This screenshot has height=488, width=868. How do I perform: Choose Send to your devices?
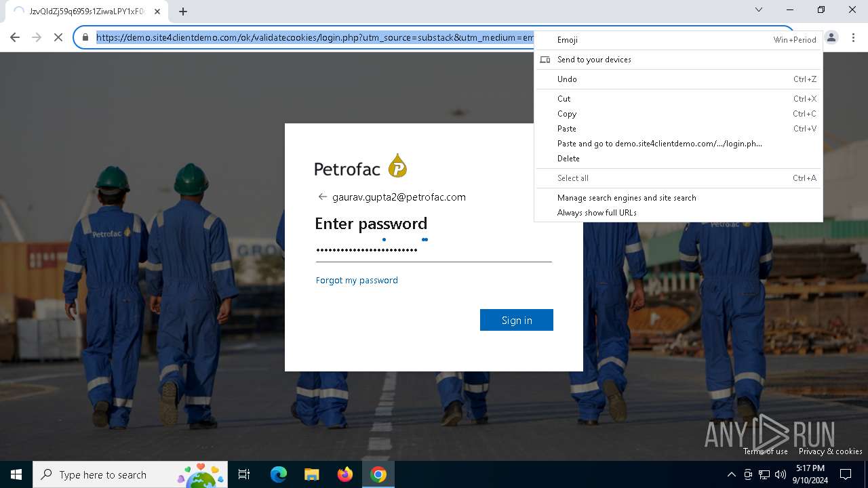point(678,60)
